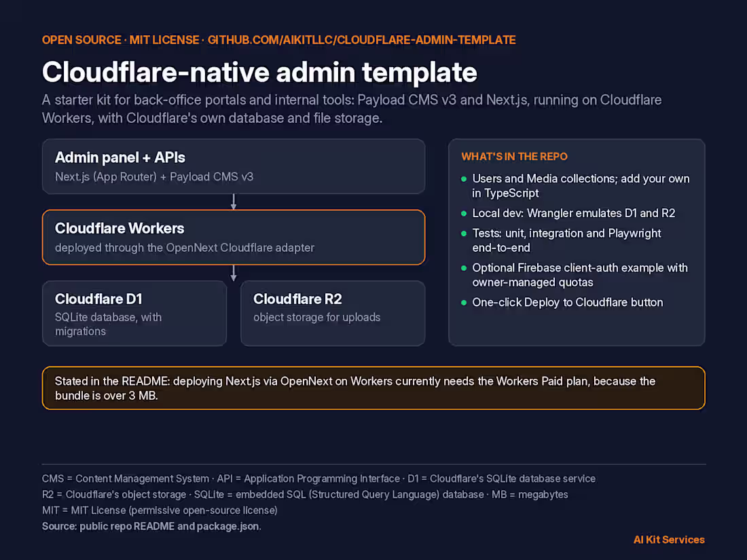
Task: Click the Next.js (App Router) + Payload CMS v3 text
Action: click(154, 176)
